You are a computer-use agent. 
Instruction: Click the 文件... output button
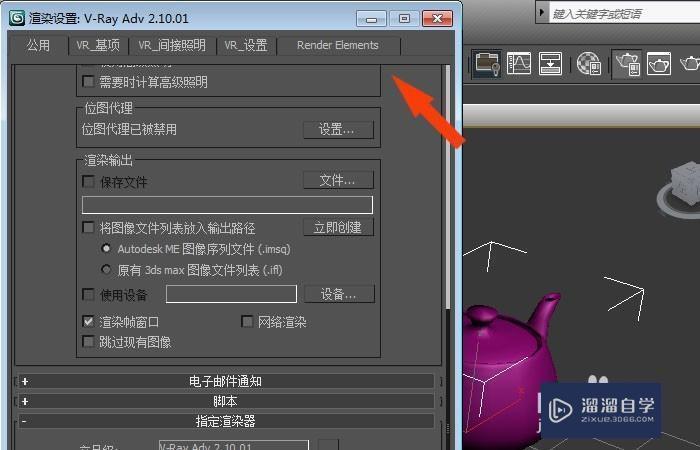338,180
